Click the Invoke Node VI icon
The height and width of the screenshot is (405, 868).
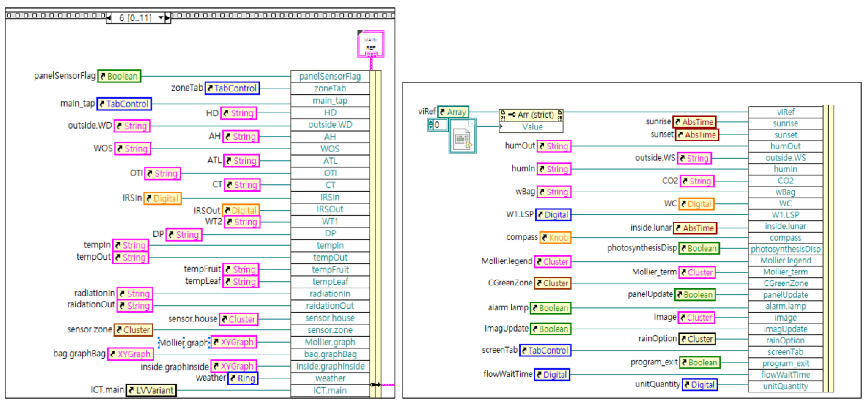pos(462,139)
